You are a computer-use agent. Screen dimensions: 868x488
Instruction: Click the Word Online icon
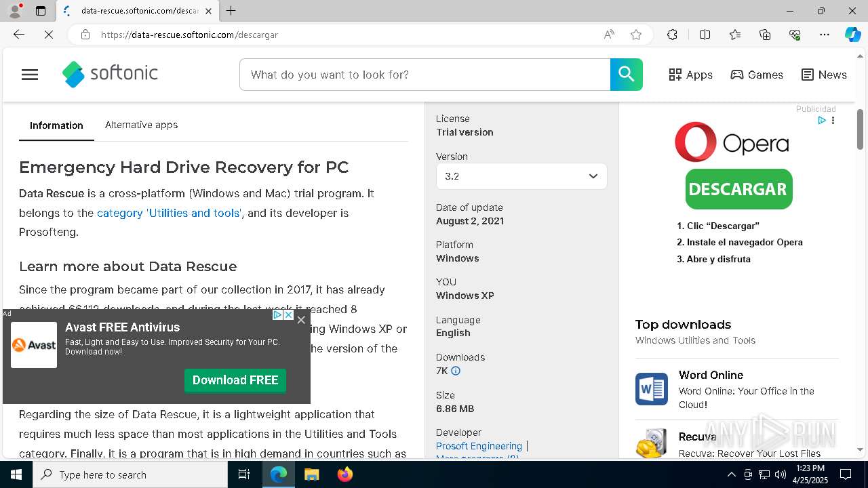point(651,389)
